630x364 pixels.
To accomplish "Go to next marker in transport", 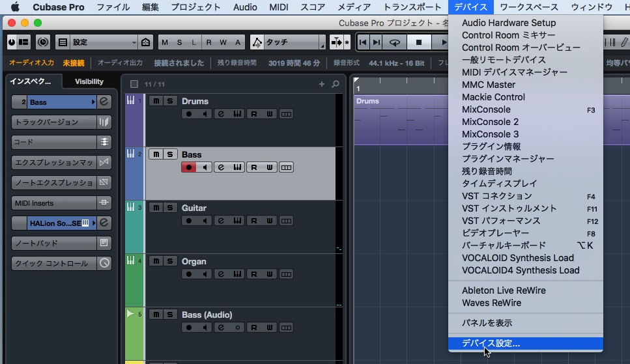I will (x=377, y=42).
